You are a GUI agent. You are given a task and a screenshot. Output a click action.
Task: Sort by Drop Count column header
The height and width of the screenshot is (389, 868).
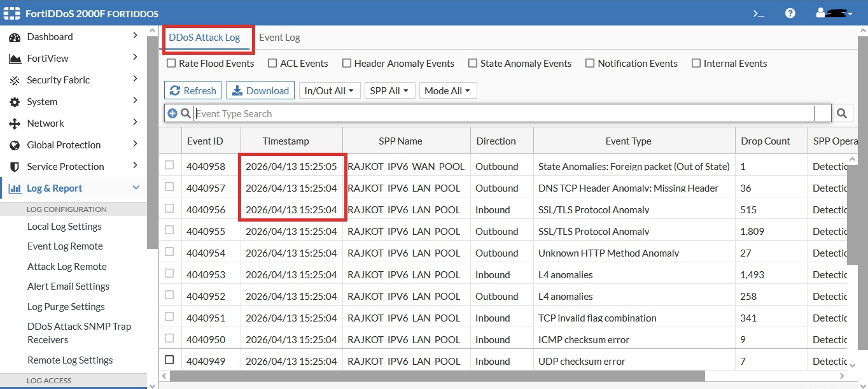[x=766, y=141]
